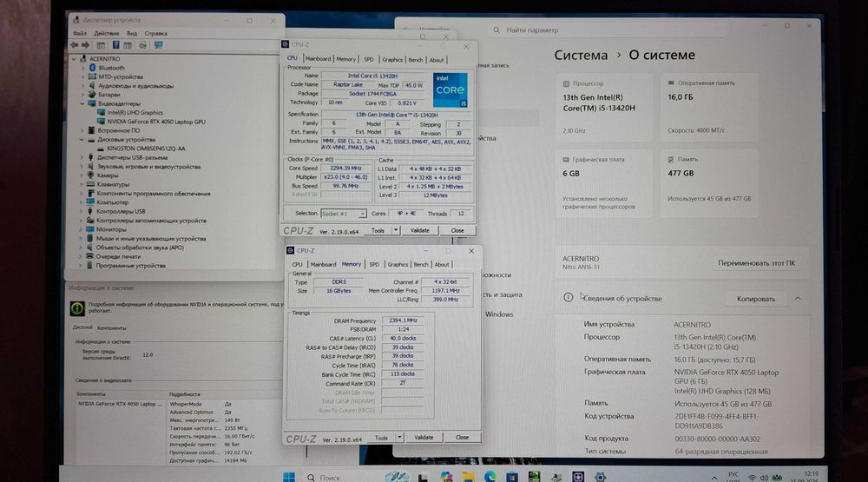Open About tab in upper CPU-Z window
This screenshot has height=482, width=868.
coord(437,60)
